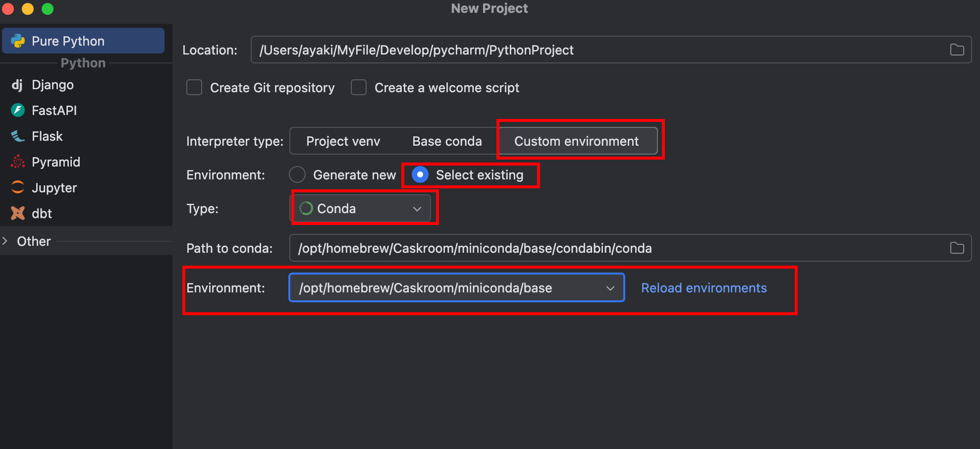Click the dbt orange icon
The height and width of the screenshot is (449, 980).
coord(18,213)
